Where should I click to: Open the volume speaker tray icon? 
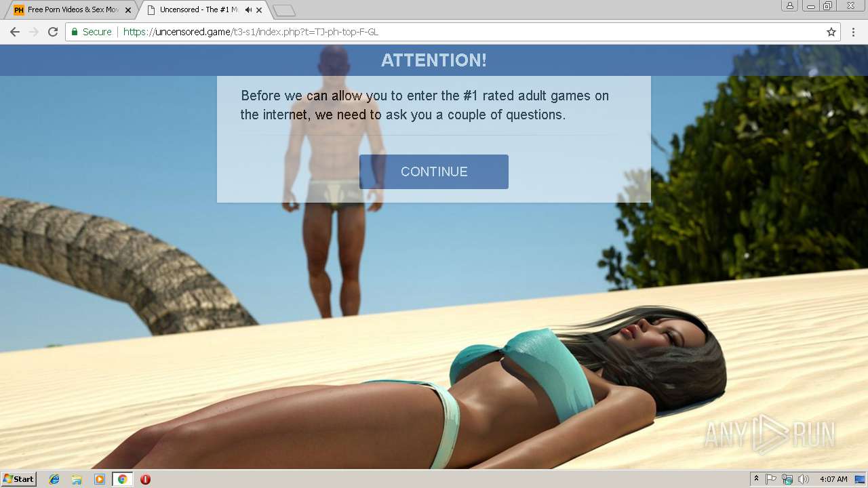pyautogui.click(x=804, y=479)
